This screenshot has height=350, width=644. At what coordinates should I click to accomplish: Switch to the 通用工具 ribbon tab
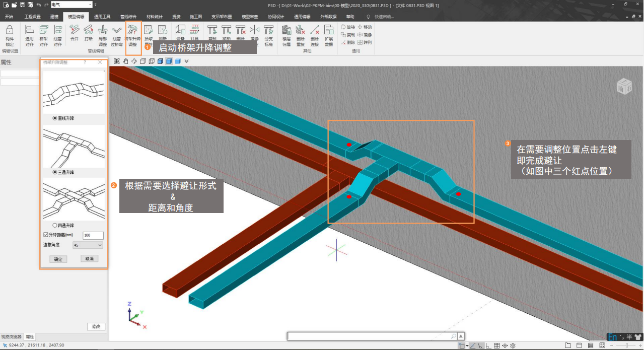[x=102, y=17]
